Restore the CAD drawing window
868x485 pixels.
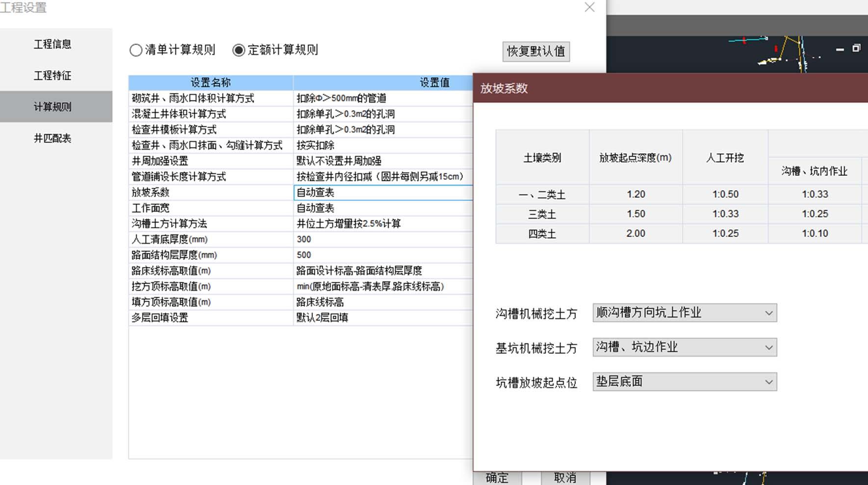pyautogui.click(x=856, y=48)
